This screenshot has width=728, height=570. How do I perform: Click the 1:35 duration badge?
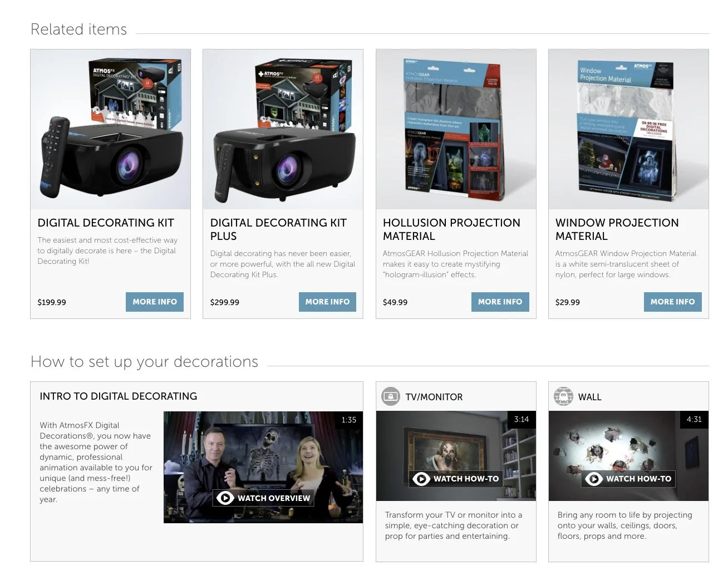tap(348, 420)
